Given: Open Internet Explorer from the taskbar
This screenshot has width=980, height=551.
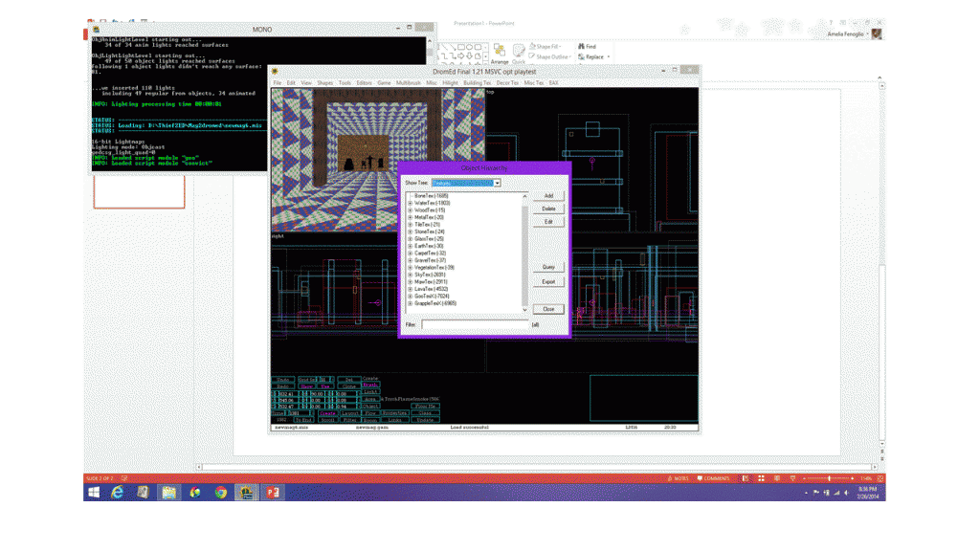Looking at the screenshot, I should coord(118,493).
